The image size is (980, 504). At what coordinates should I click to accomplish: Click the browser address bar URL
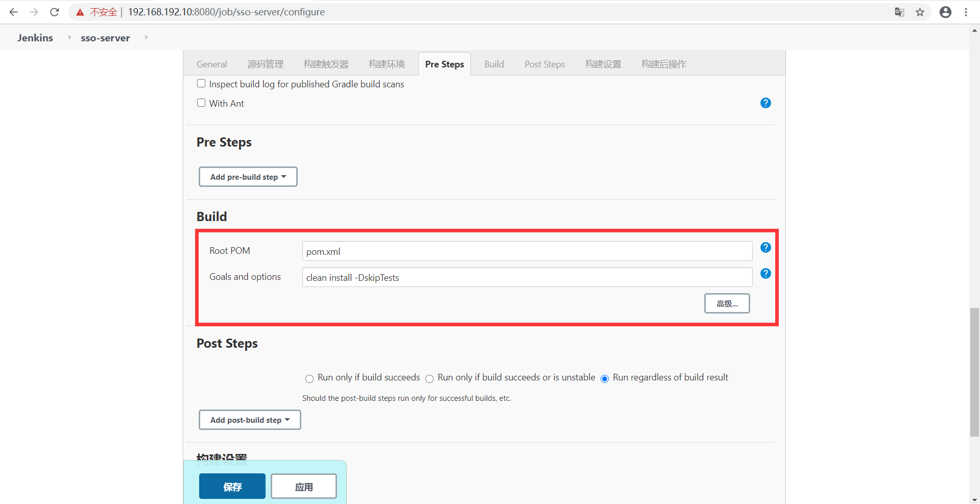click(x=226, y=12)
